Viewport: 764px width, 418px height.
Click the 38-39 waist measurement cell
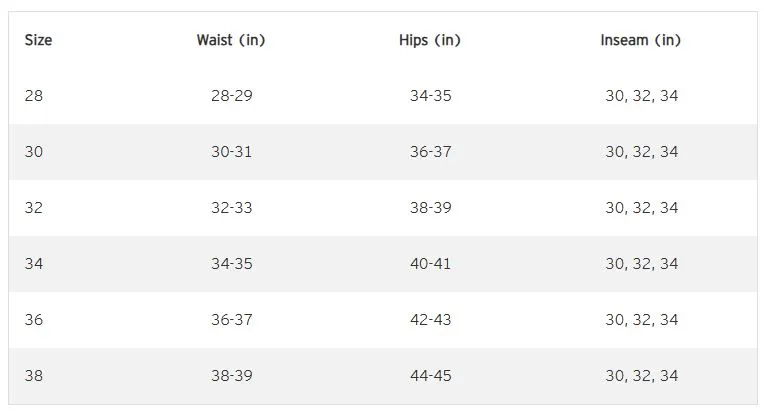point(231,376)
